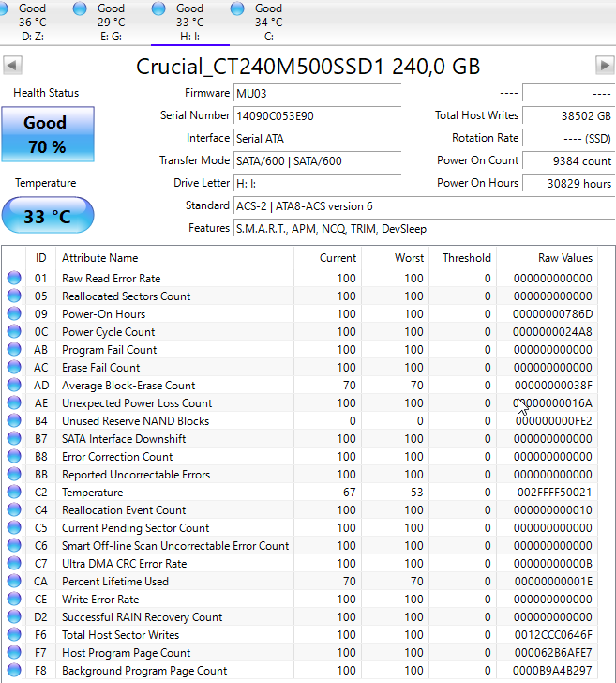Click the Drive Letter field H: I:
This screenshot has width=616, height=683.
click(317, 184)
